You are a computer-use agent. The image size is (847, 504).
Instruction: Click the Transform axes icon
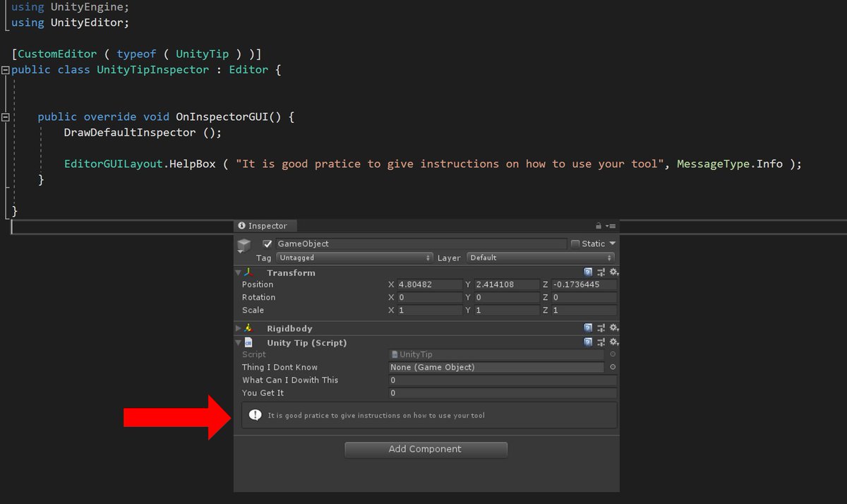click(248, 272)
